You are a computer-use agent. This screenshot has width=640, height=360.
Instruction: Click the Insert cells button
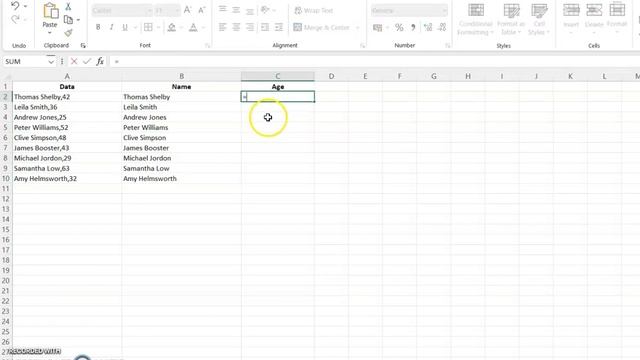tap(571, 17)
